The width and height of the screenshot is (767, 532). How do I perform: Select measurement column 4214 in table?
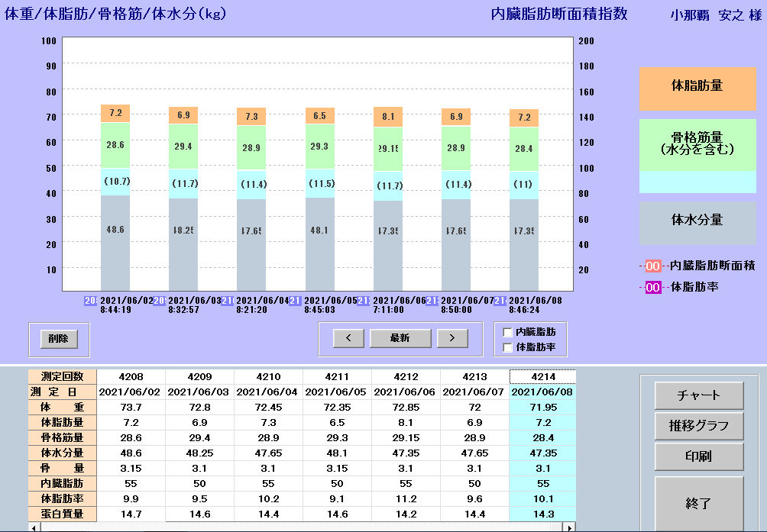pyautogui.click(x=542, y=376)
